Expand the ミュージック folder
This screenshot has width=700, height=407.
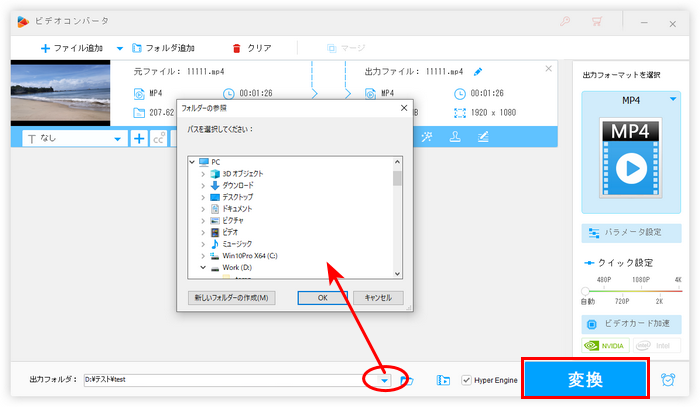tap(203, 244)
